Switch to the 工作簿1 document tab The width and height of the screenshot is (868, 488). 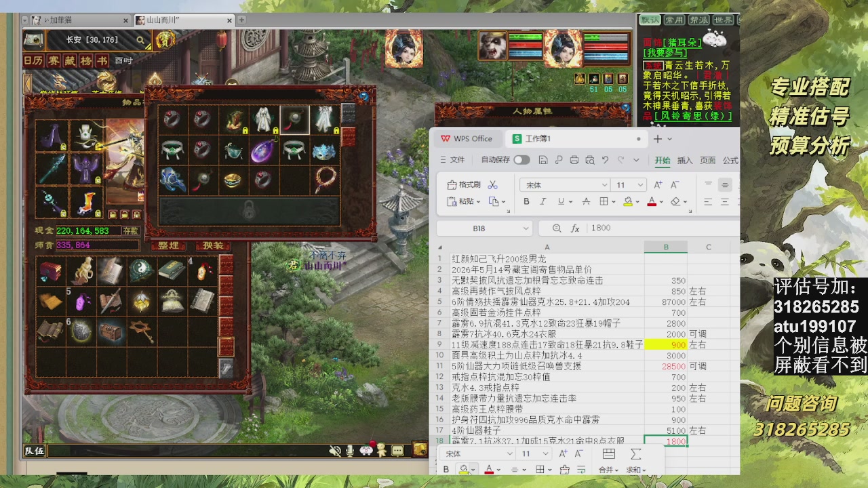click(x=575, y=139)
